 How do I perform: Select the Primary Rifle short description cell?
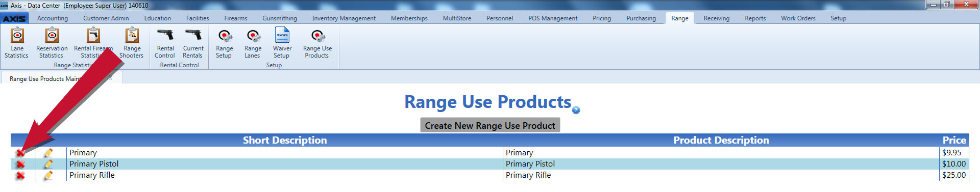pos(285,175)
